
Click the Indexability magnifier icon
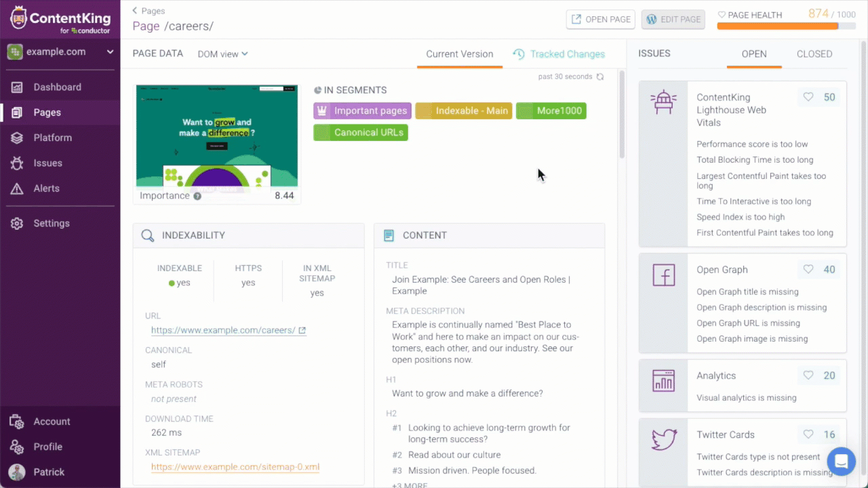pos(147,236)
